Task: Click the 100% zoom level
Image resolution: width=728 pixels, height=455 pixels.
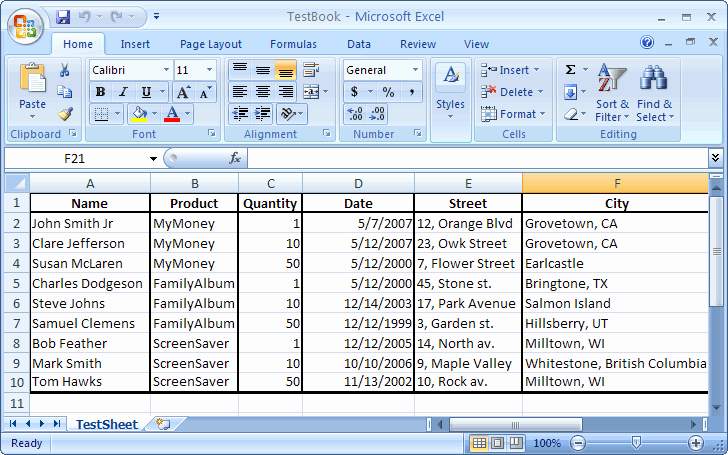Action: pyautogui.click(x=547, y=443)
